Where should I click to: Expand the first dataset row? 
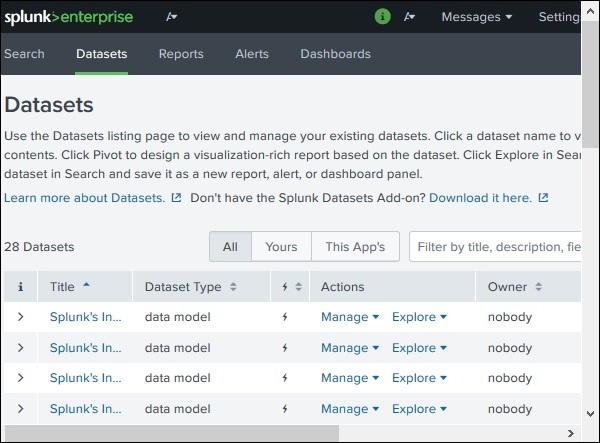21,318
